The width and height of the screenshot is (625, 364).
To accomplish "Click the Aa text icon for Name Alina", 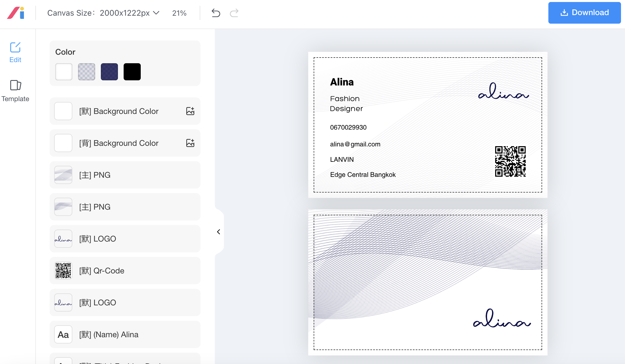I will coord(63,334).
